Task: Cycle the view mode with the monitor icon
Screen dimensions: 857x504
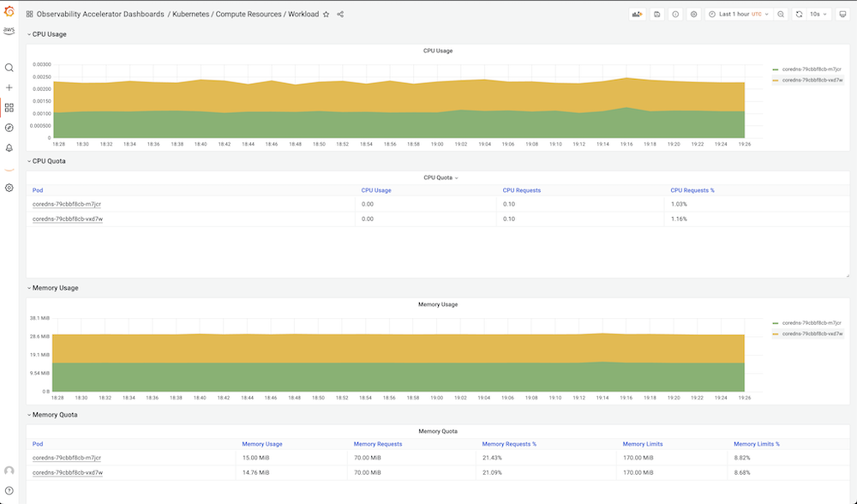Action: 842,15
